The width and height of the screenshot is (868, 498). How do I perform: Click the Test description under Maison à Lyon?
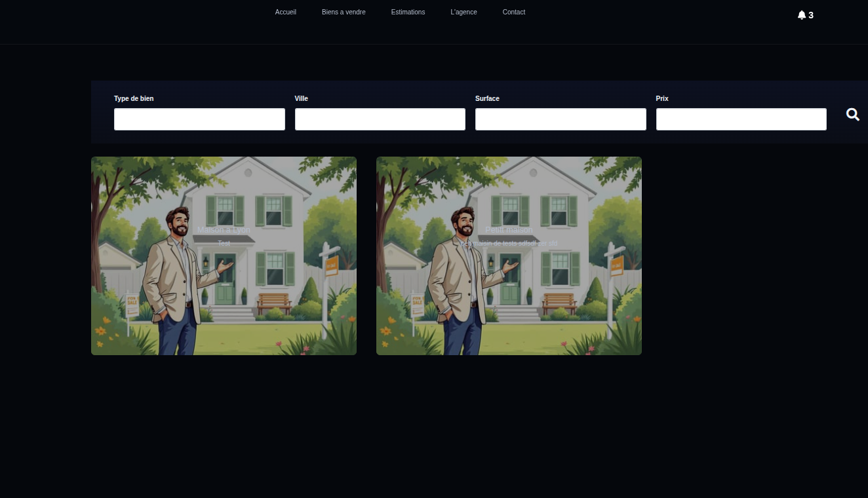click(x=224, y=243)
